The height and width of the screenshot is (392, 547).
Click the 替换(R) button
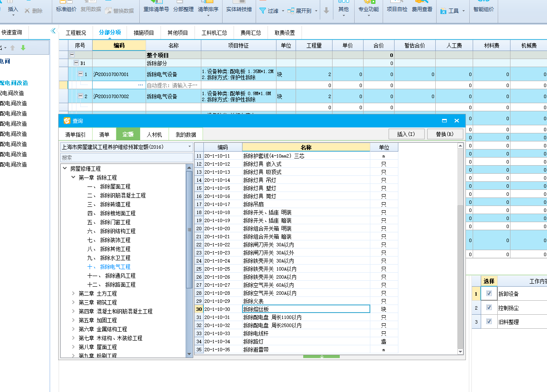click(x=444, y=134)
